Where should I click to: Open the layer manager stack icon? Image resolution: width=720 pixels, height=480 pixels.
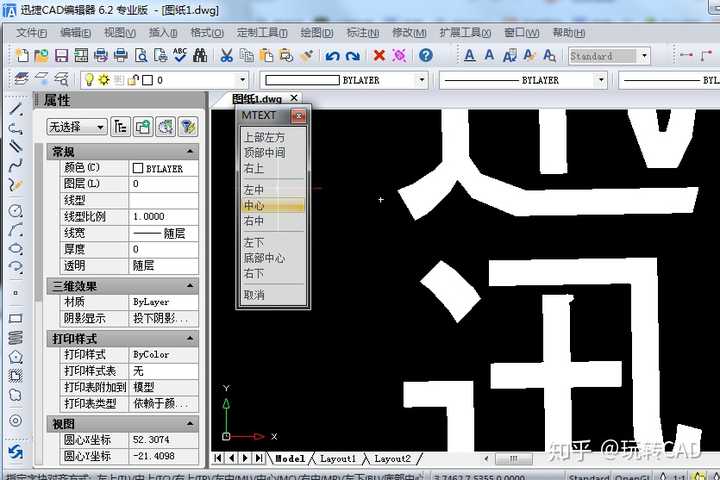click(21, 79)
